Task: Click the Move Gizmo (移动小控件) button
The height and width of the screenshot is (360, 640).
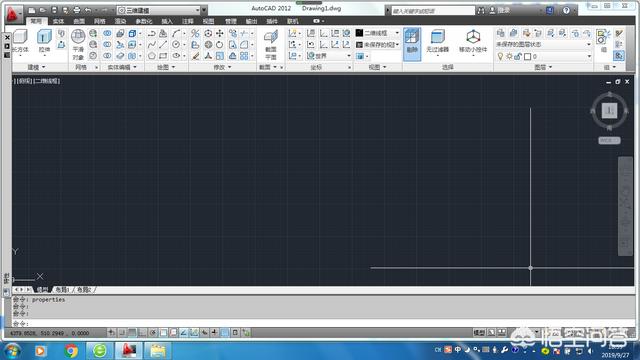Action: tap(473, 42)
